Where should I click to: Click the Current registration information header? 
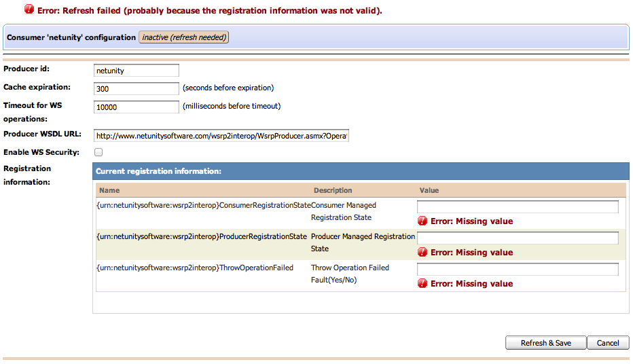pyautogui.click(x=158, y=172)
